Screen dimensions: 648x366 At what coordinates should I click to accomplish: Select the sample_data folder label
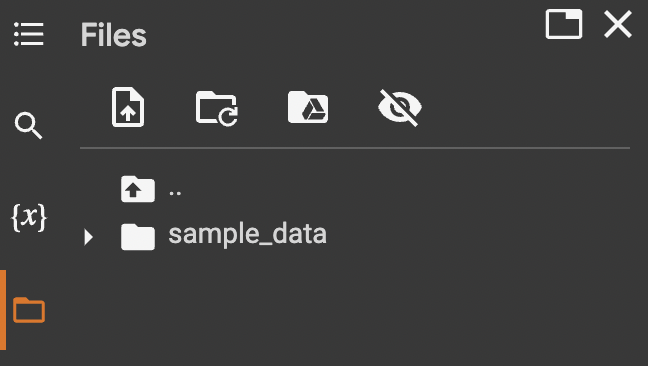[x=248, y=234]
